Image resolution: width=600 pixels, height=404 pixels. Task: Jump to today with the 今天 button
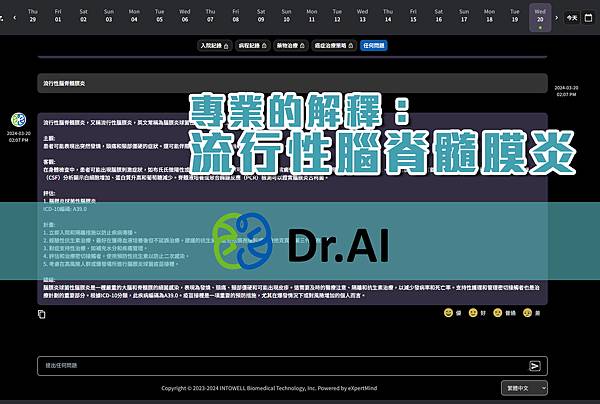tap(572, 18)
